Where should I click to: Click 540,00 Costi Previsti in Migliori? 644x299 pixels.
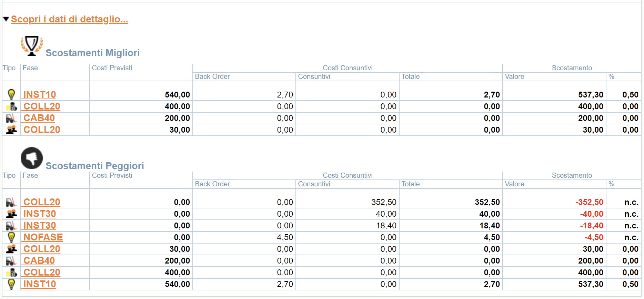click(177, 95)
